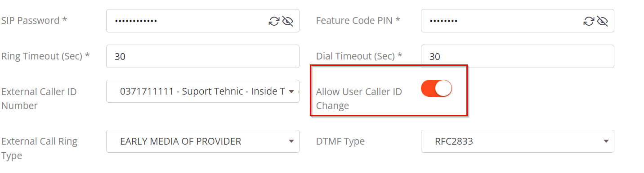Viewport: 644px width, 173px height.
Task: Disable Allow User Caller ID Change switch
Action: (436, 88)
